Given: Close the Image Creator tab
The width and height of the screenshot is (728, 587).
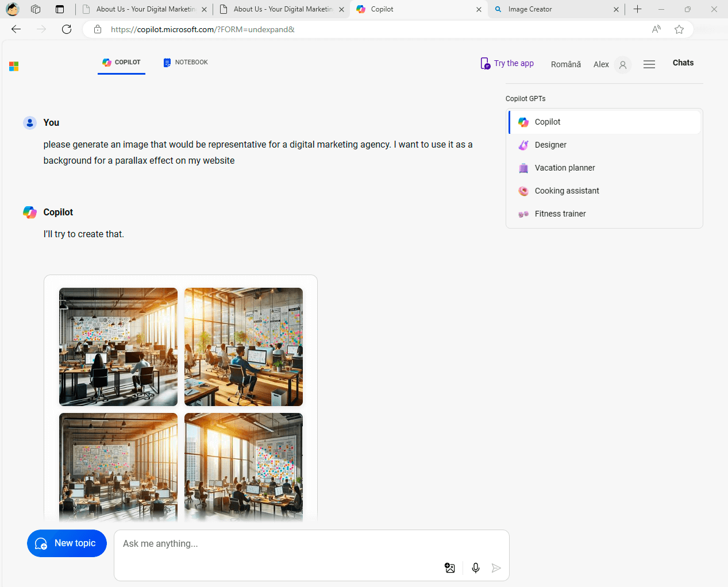Looking at the screenshot, I should 616,10.
